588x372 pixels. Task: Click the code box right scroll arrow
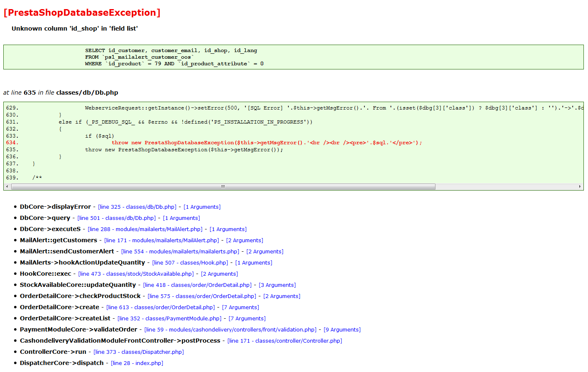pyautogui.click(x=580, y=187)
